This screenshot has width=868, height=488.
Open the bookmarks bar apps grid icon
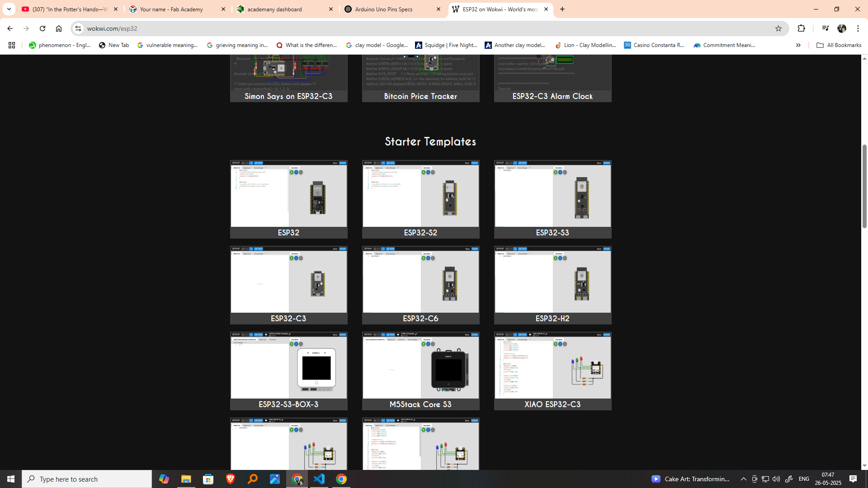coord(12,45)
